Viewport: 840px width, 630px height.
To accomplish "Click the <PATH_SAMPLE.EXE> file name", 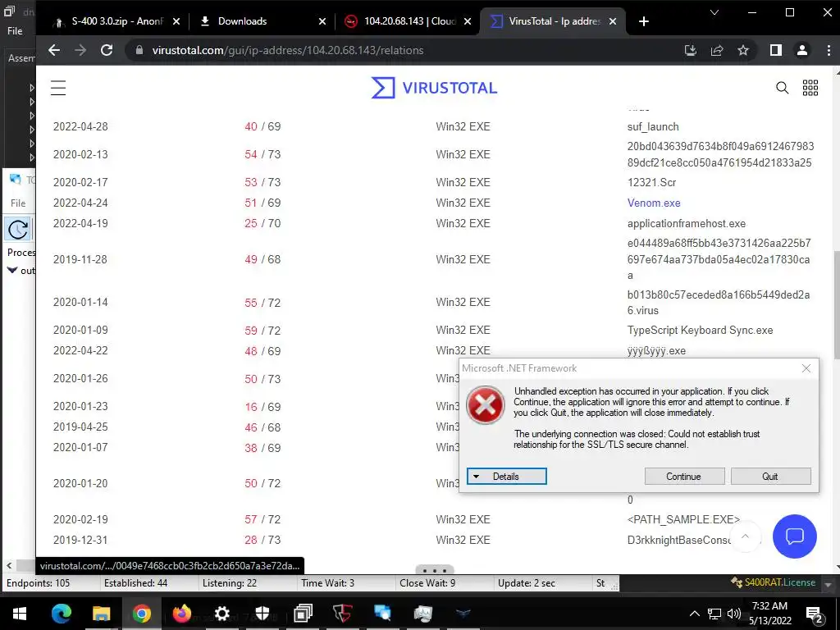I will pyautogui.click(x=683, y=519).
